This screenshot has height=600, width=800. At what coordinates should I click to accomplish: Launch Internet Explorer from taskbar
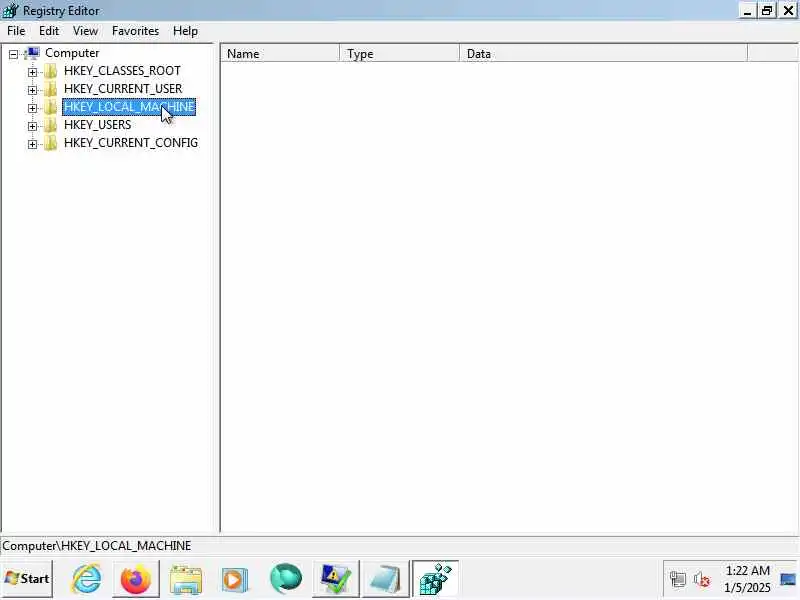[x=86, y=579]
